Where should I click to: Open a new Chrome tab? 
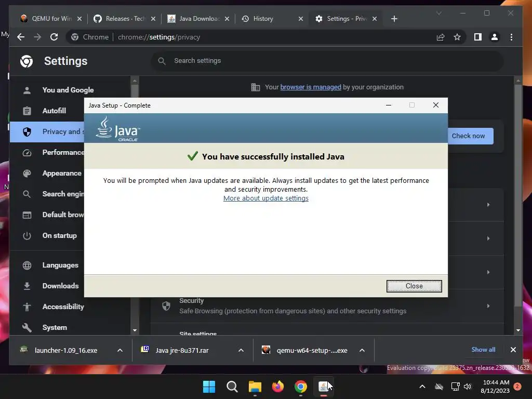[x=394, y=19]
